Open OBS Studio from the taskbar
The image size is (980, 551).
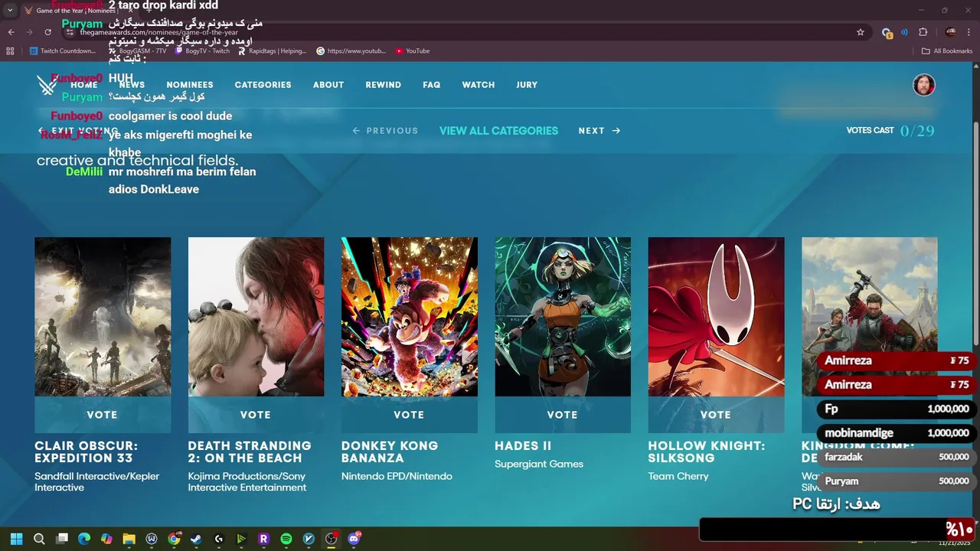click(x=331, y=539)
